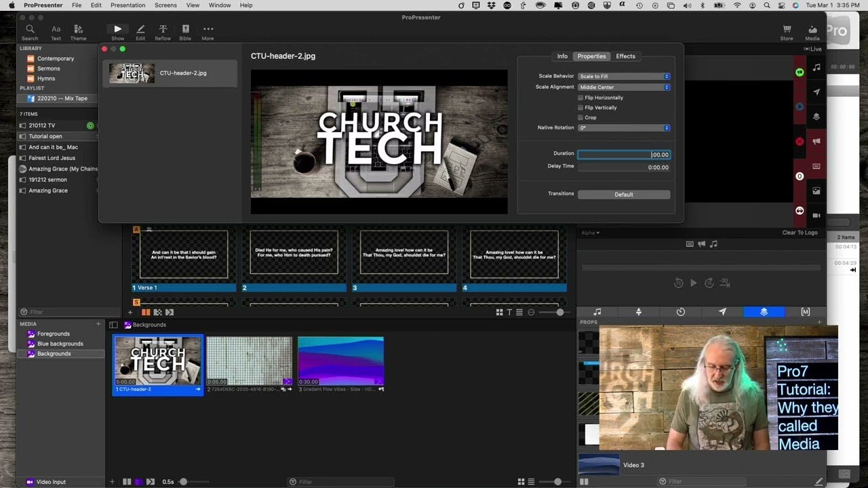Open the Reflow editor from the toolbar
The image size is (868, 488).
(163, 32)
